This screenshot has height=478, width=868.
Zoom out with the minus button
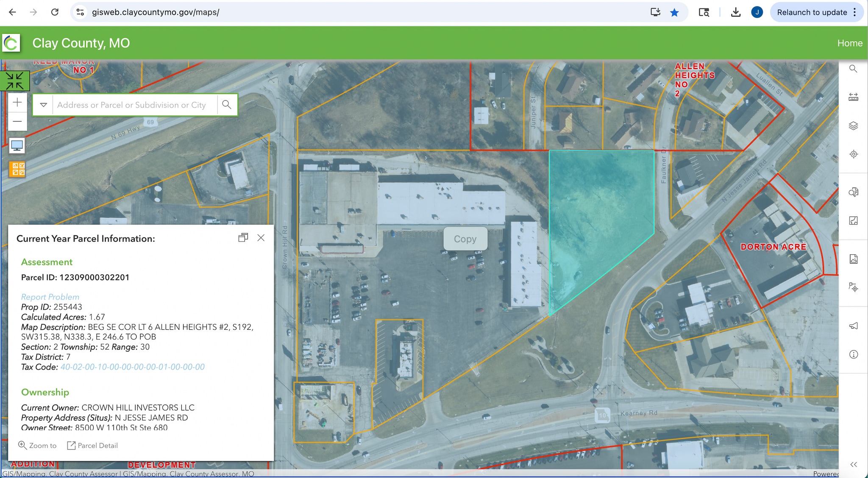pyautogui.click(x=17, y=122)
